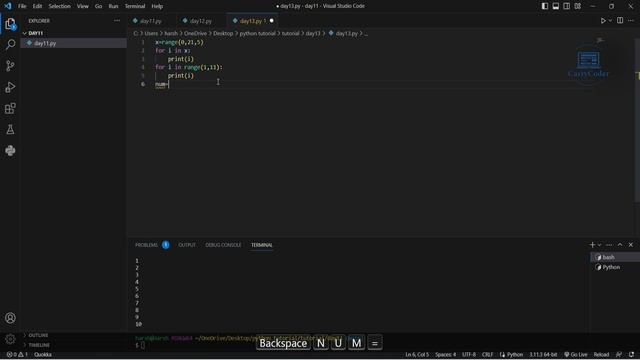The width and height of the screenshot is (640, 360).
Task: Open the Source Control view
Action: click(x=10, y=65)
